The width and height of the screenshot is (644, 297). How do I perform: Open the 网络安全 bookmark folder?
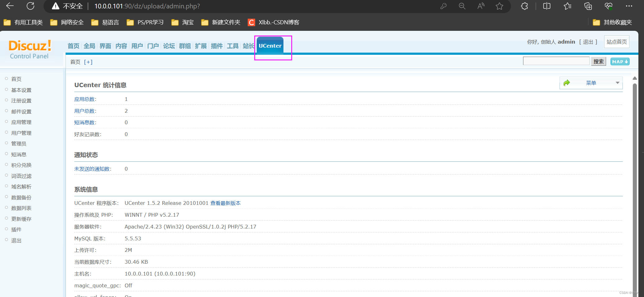(x=67, y=22)
